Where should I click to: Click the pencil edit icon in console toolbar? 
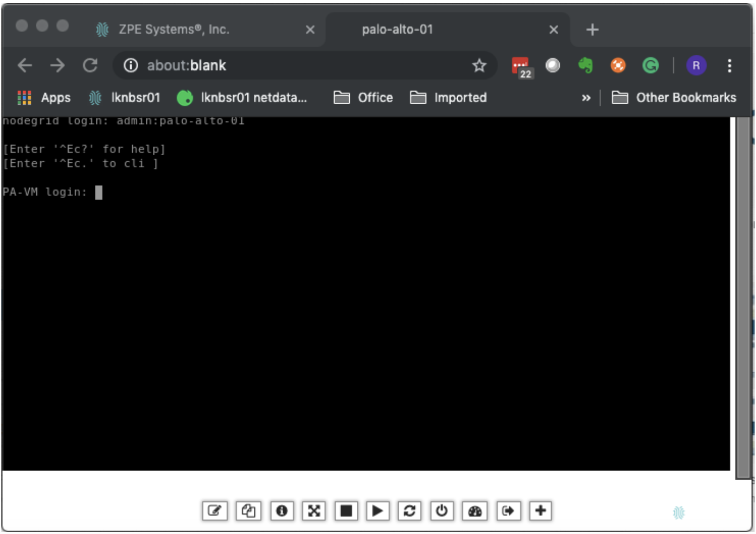tap(215, 511)
